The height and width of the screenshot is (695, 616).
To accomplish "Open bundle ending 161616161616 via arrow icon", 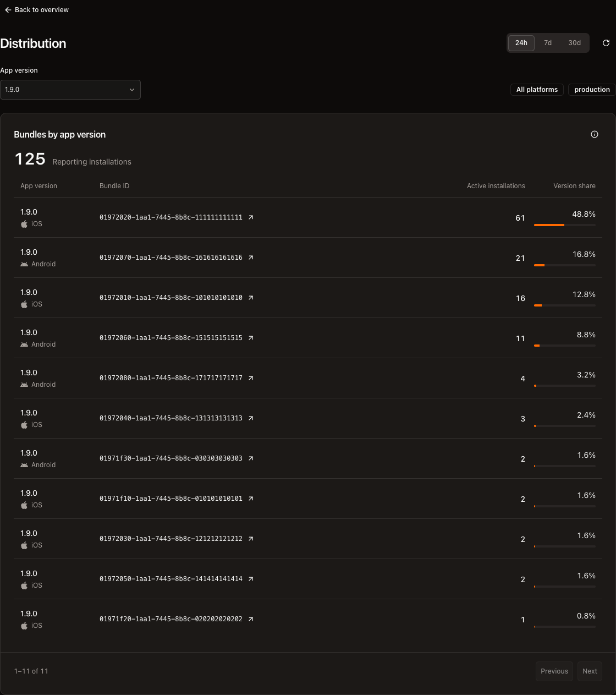I will tap(251, 258).
